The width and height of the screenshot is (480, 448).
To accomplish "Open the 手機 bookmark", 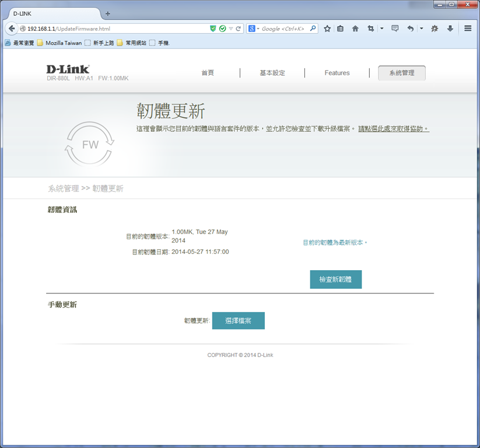I will (x=159, y=43).
